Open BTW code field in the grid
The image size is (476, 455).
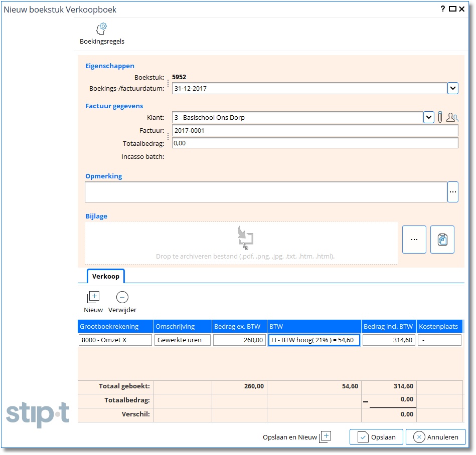[314, 340]
